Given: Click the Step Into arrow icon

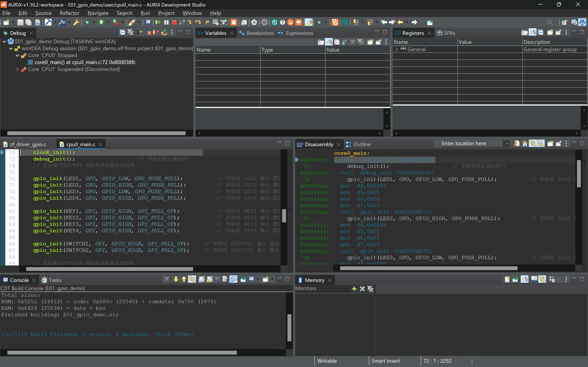Looking at the screenshot, I should click(x=190, y=22).
